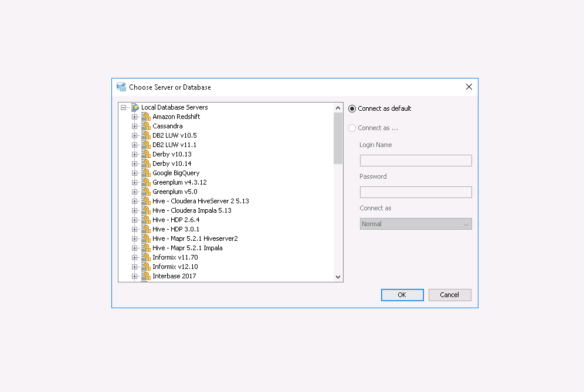Click the Hive Mapr 5.2.1 Impala icon

pyautogui.click(x=146, y=248)
